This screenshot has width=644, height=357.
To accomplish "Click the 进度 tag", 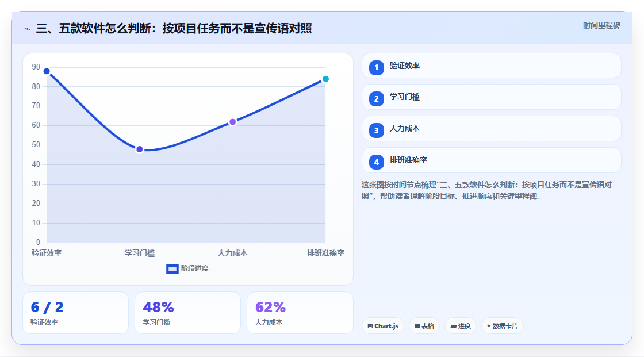I will (461, 326).
